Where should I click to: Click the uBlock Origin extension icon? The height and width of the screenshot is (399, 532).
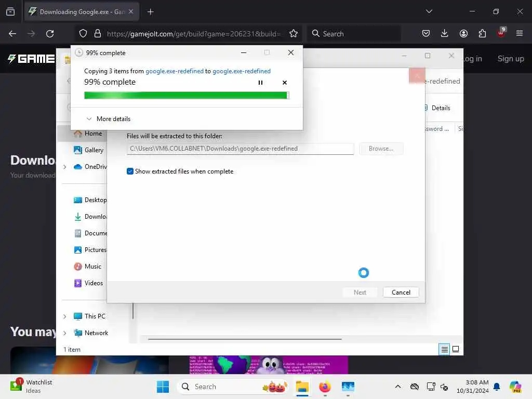pyautogui.click(x=501, y=33)
